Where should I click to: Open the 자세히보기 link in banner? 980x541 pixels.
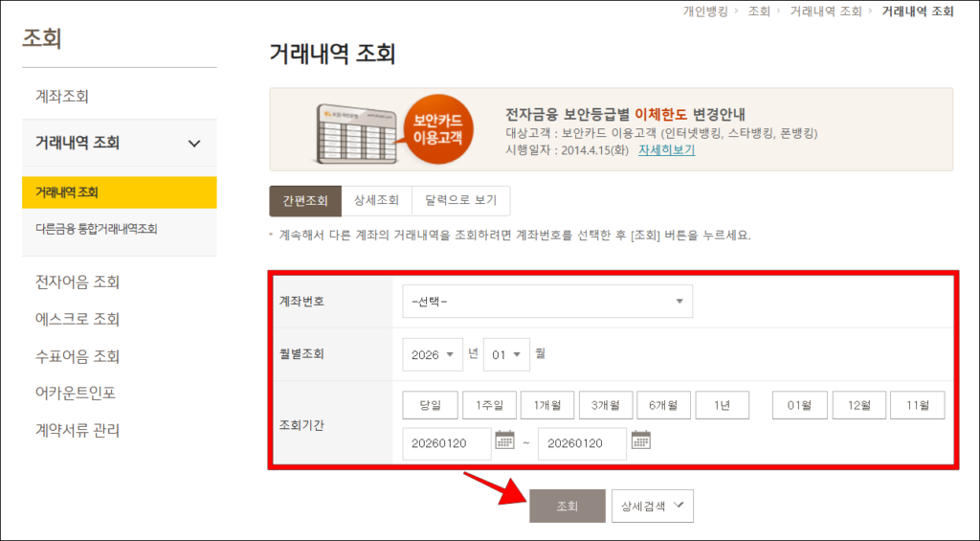pyautogui.click(x=666, y=150)
